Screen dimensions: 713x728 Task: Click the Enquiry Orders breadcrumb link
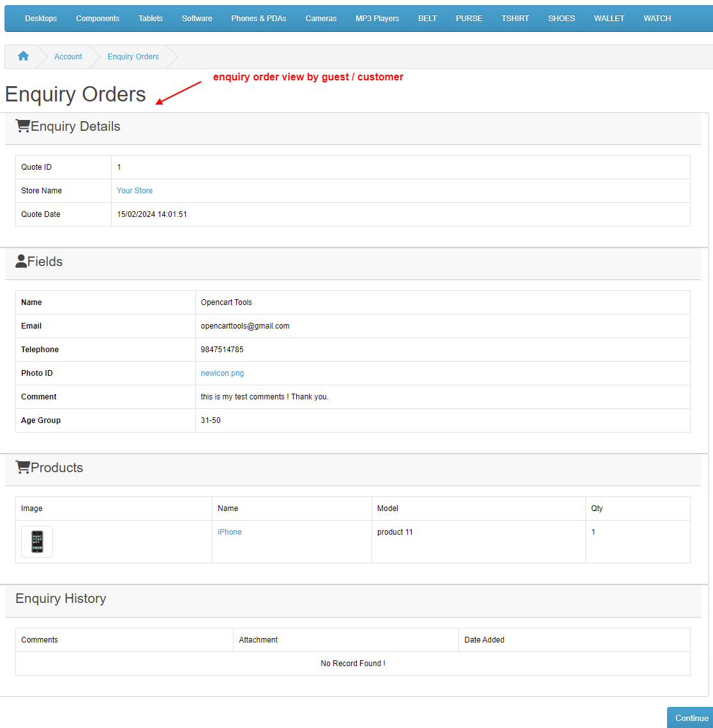coord(133,57)
